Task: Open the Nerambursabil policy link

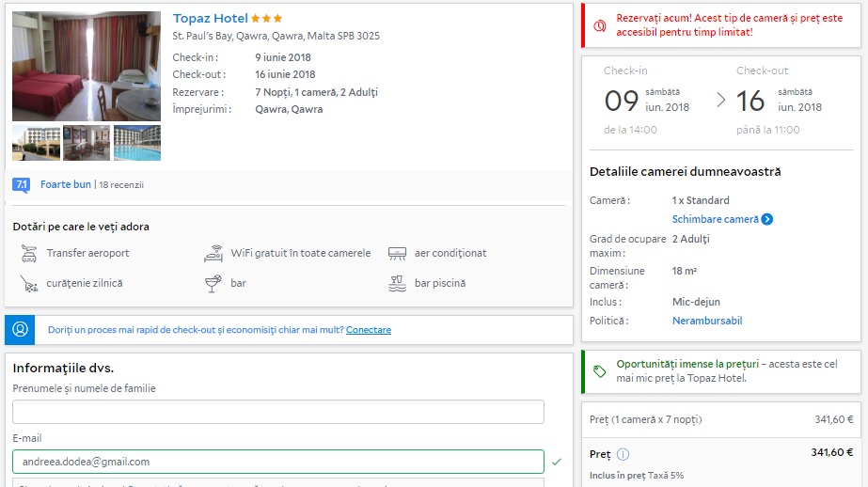Action: point(706,321)
